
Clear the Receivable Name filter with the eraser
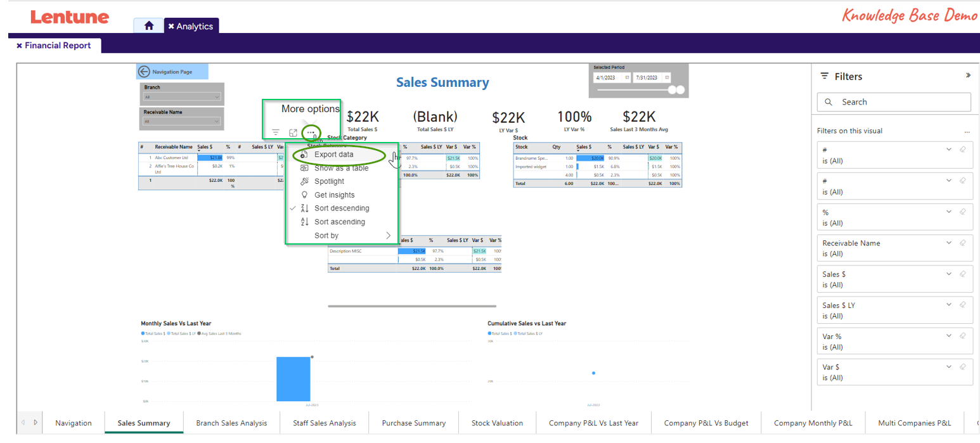[962, 243]
